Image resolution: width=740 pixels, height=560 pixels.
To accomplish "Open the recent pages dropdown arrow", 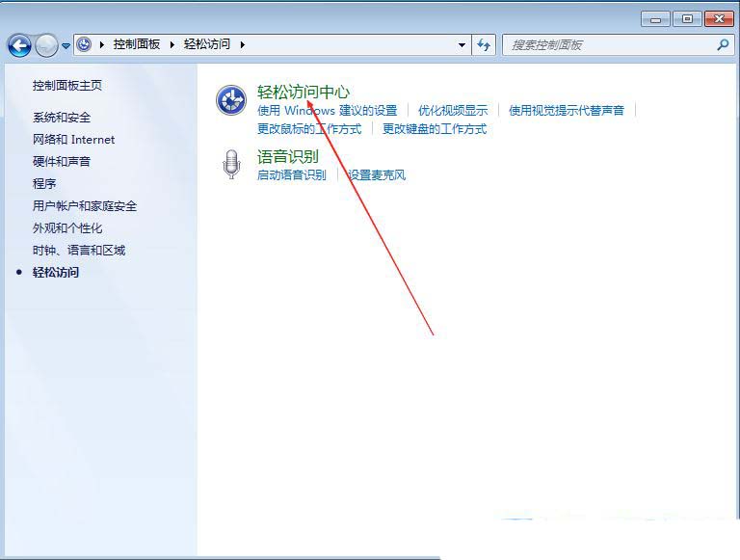I will [x=66, y=46].
